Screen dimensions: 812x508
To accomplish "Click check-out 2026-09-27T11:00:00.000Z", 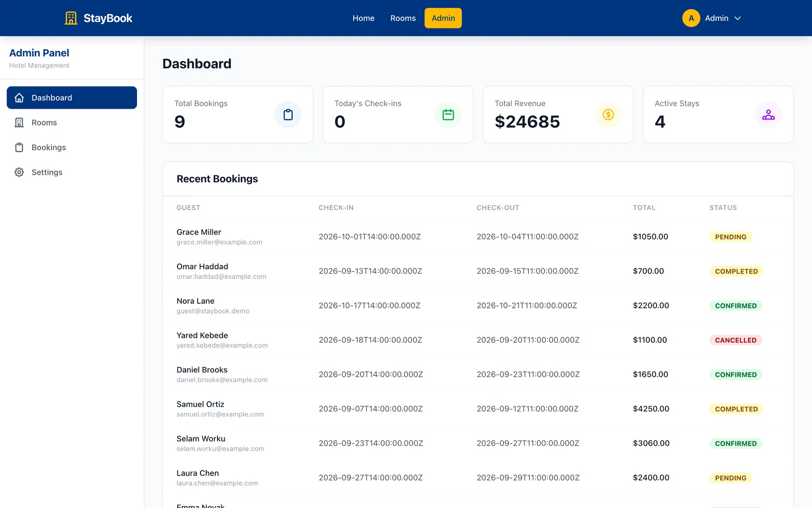I will pos(528,443).
